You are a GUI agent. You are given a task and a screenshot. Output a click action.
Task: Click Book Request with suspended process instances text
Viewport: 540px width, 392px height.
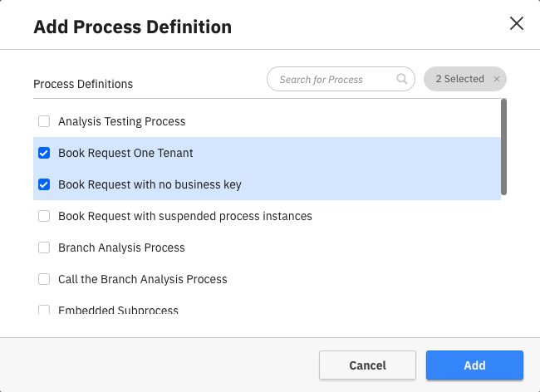tap(184, 217)
